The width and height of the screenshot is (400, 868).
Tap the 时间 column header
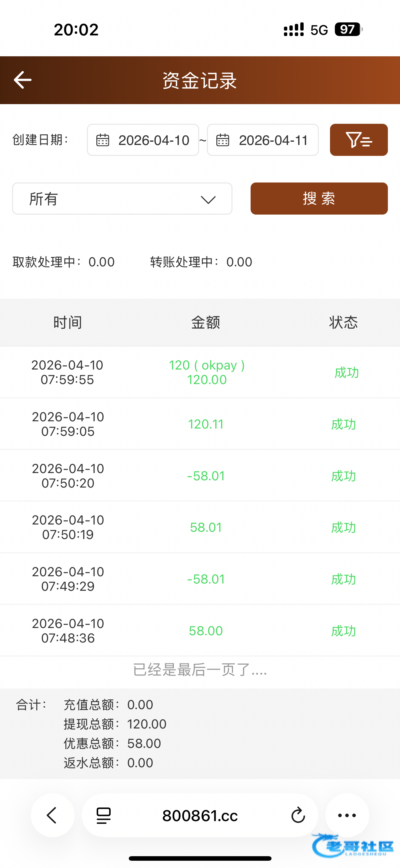click(68, 322)
